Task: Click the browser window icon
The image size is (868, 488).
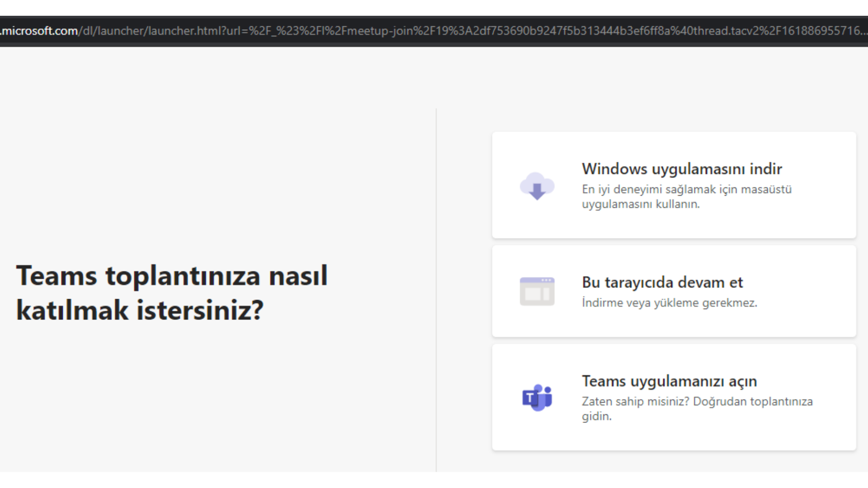Action: tap(537, 291)
